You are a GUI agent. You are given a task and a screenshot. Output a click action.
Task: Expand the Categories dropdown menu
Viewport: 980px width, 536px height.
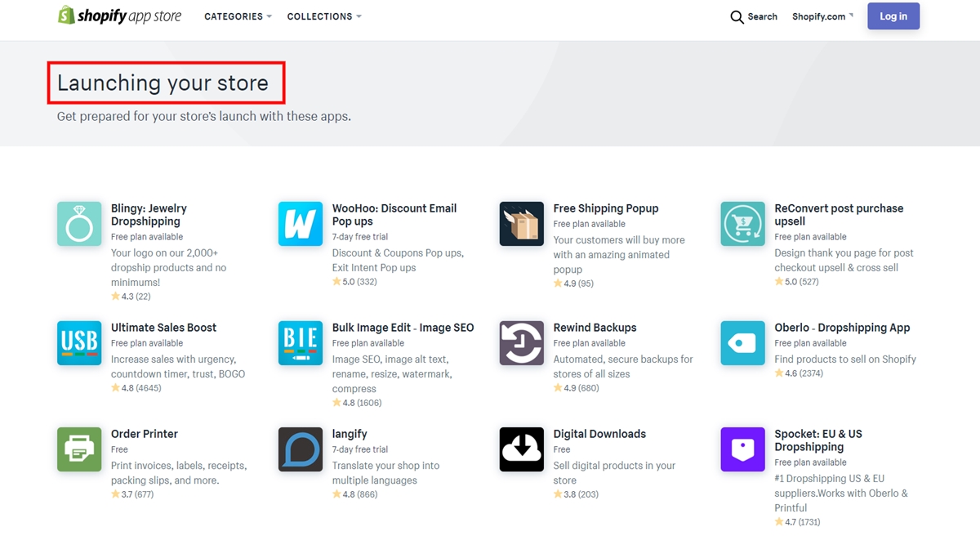[x=238, y=16]
